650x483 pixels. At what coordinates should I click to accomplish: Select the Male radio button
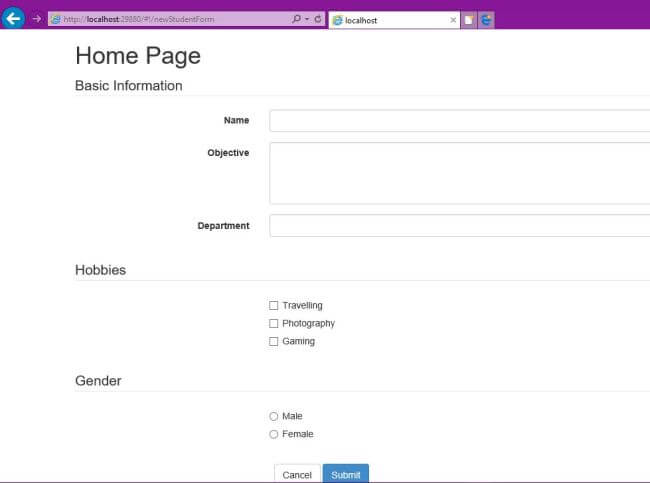[x=274, y=416]
